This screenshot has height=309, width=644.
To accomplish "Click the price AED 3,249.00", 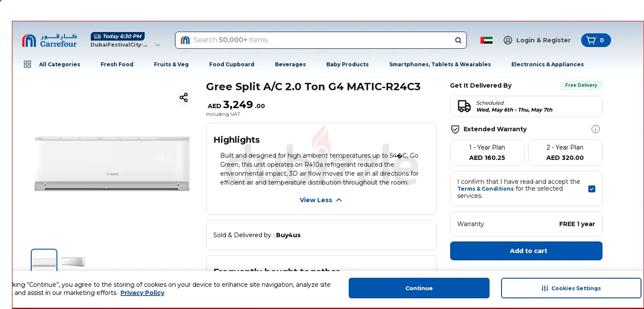I will pos(236,105).
